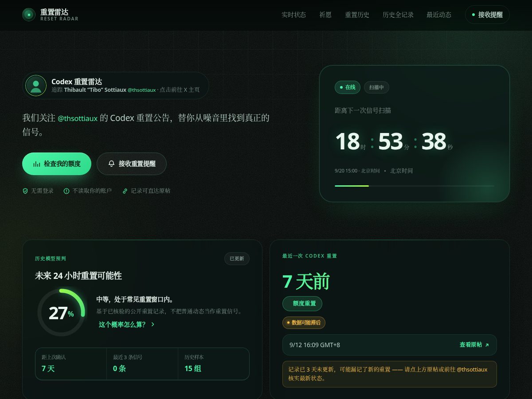This screenshot has height=399, width=532.
Task: Open 这个概率怎么算? explanation link
Action: click(127, 325)
